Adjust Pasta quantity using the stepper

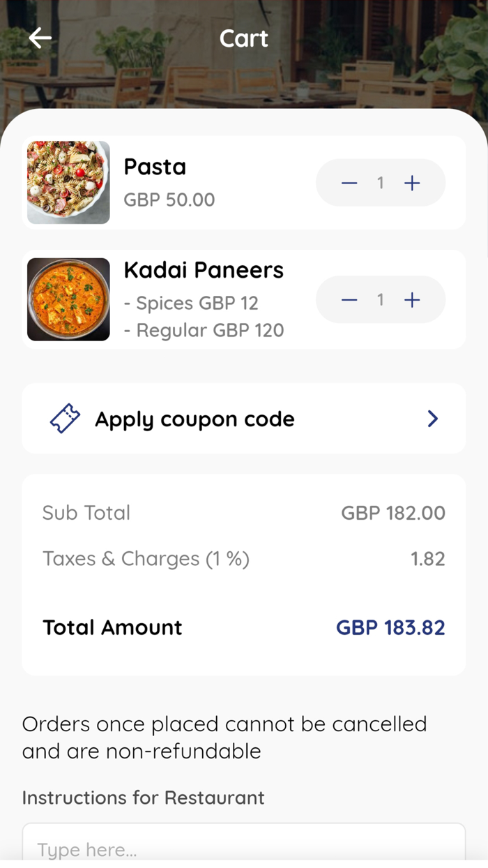381,183
